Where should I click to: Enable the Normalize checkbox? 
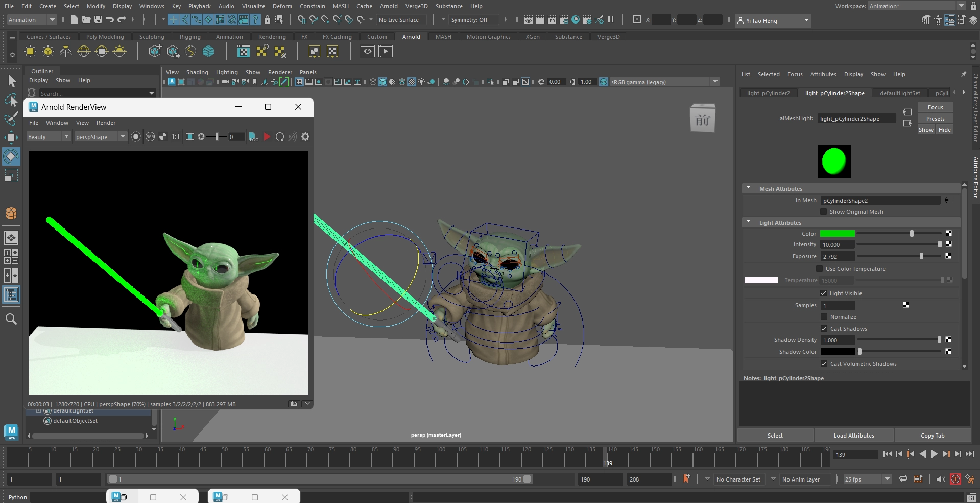824,317
